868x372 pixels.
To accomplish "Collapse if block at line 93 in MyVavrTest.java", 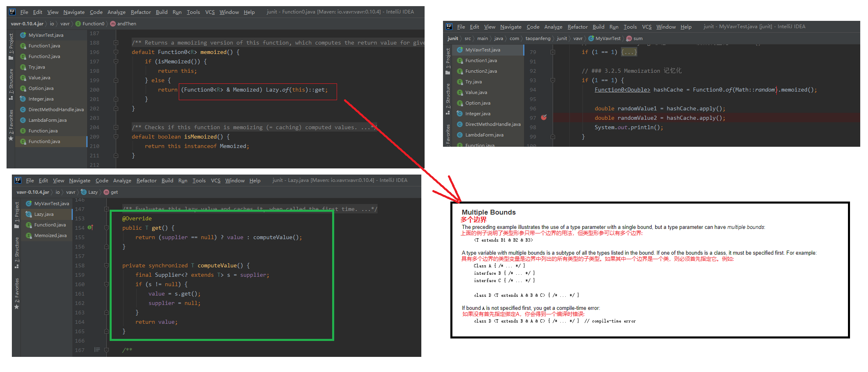I will 553,80.
